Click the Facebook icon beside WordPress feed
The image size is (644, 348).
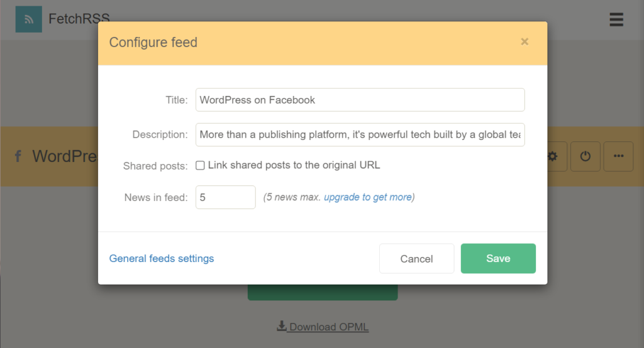(18, 156)
